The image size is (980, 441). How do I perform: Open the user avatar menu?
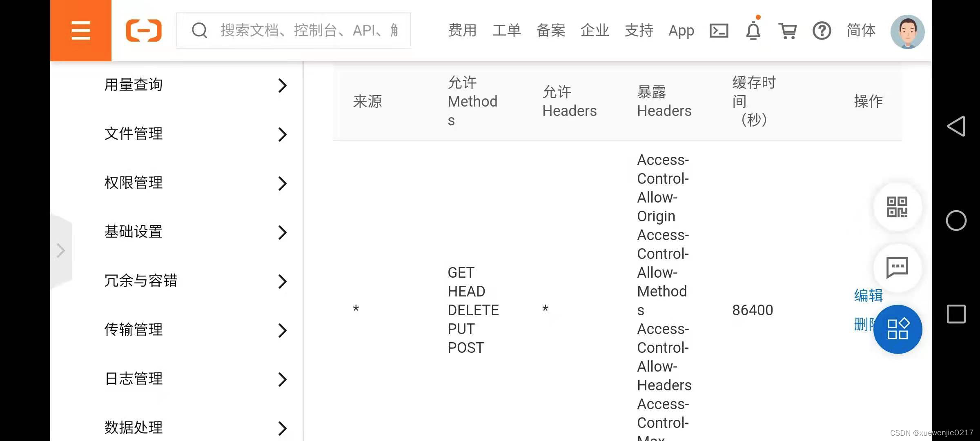click(907, 32)
